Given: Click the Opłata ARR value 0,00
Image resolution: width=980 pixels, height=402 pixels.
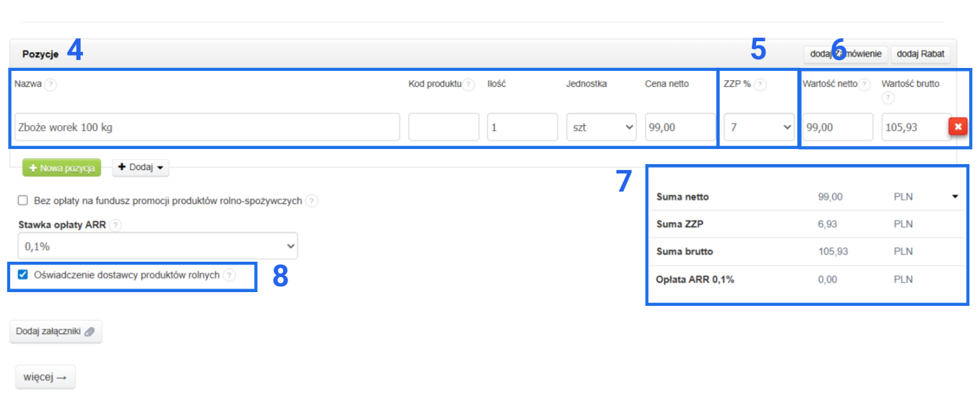Looking at the screenshot, I should (828, 280).
